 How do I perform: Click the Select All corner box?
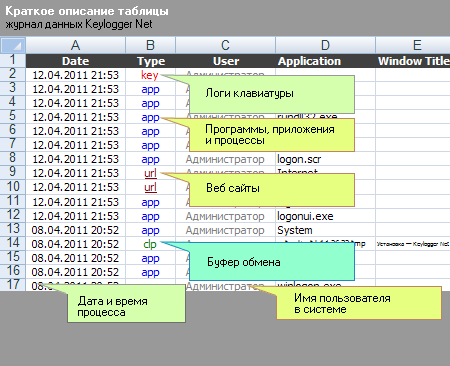[x=13, y=45]
